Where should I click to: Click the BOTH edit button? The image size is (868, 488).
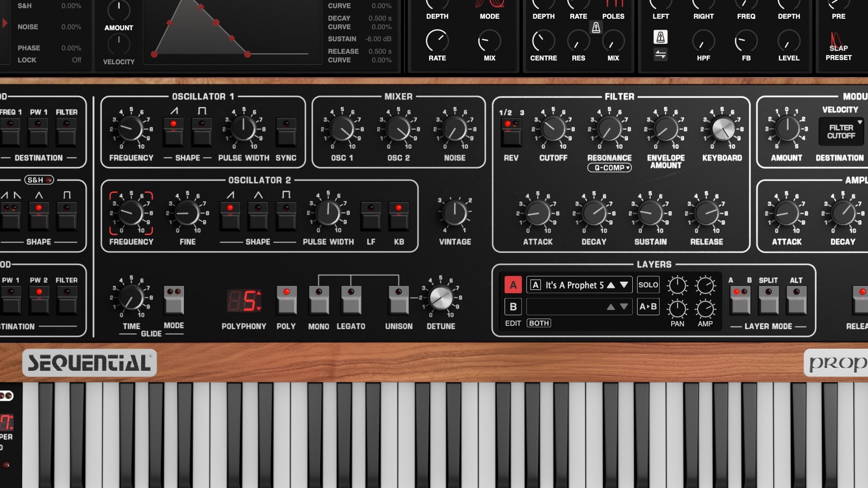[x=539, y=323]
